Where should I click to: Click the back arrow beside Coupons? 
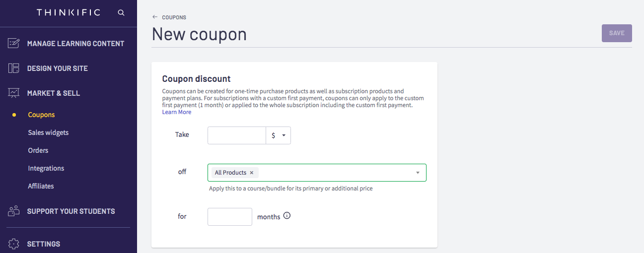click(155, 17)
